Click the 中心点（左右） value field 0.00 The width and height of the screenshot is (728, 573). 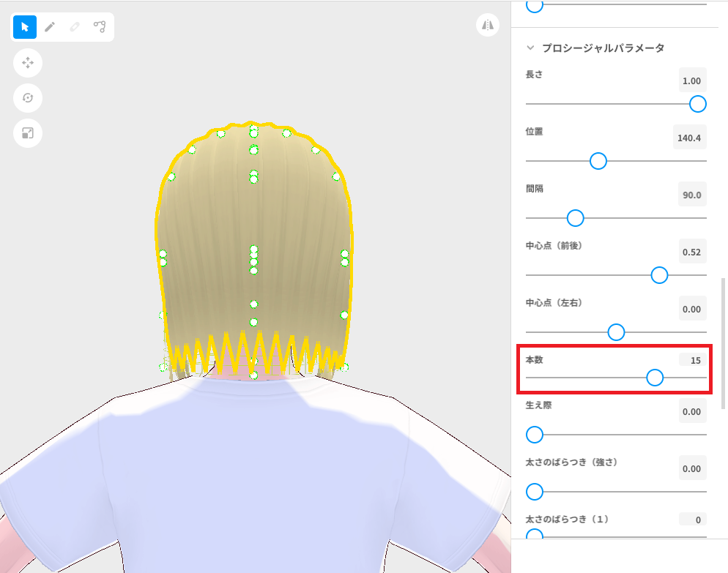[x=692, y=309]
